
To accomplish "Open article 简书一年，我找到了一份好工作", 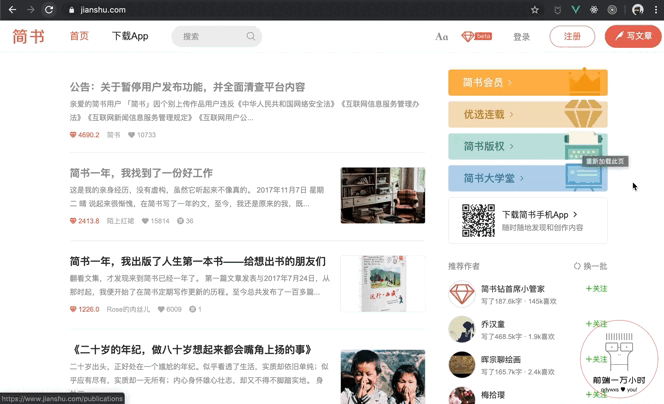I will [x=141, y=173].
